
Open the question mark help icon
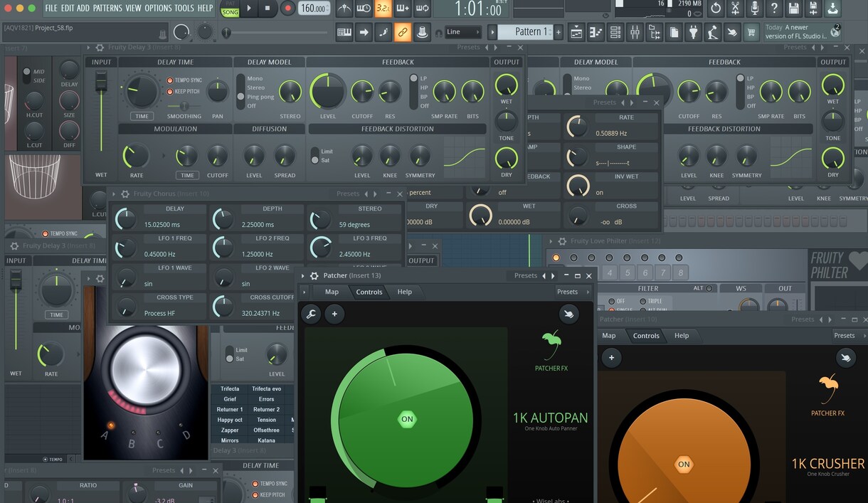coord(774,9)
